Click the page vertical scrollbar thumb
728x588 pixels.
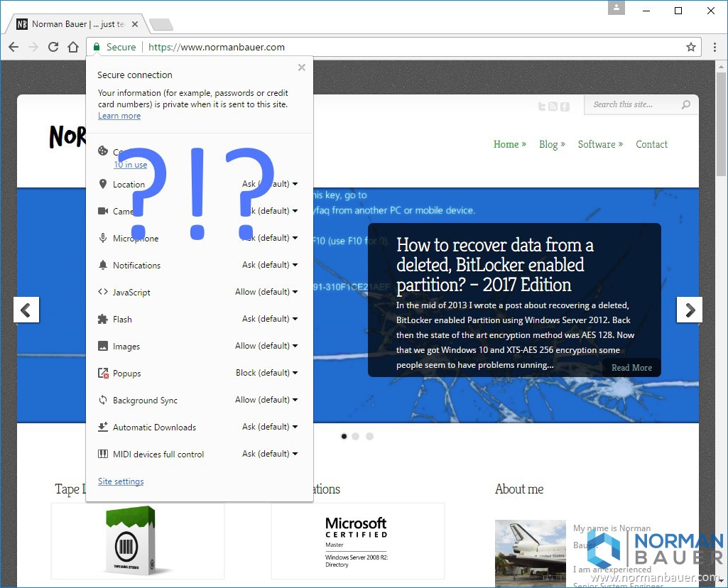click(x=721, y=124)
